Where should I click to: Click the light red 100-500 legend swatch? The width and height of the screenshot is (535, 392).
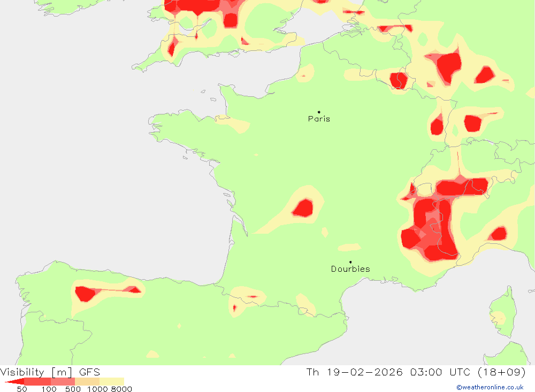[63, 381]
